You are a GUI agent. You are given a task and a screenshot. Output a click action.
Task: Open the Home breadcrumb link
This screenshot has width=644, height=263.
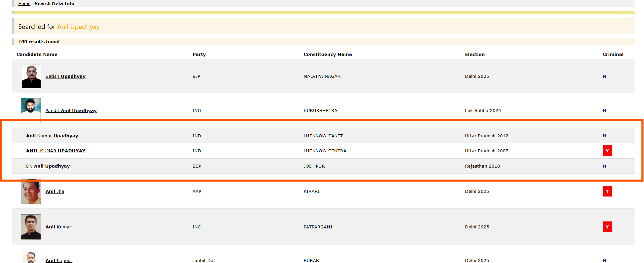coord(24,4)
